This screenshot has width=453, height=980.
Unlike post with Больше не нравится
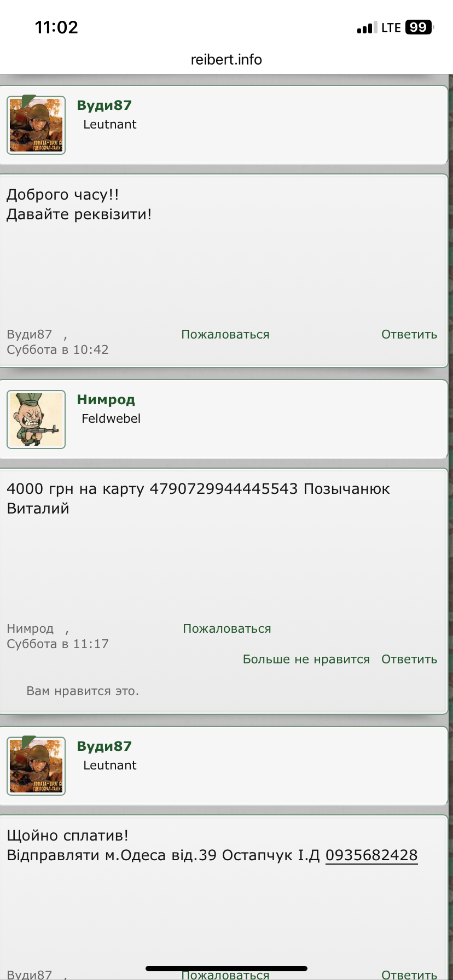[306, 659]
